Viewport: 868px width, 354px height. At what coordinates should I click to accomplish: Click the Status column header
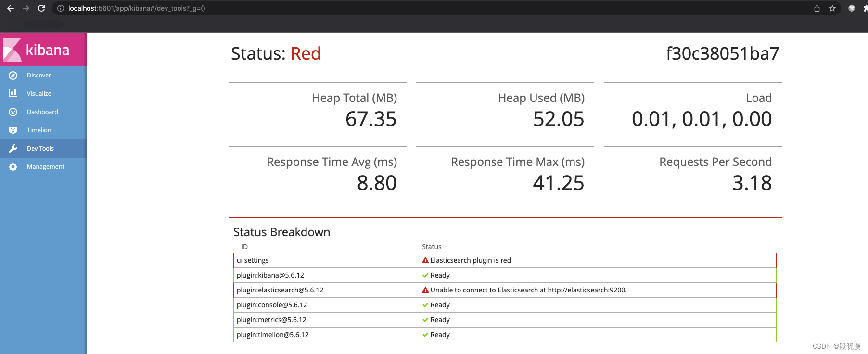click(x=432, y=247)
